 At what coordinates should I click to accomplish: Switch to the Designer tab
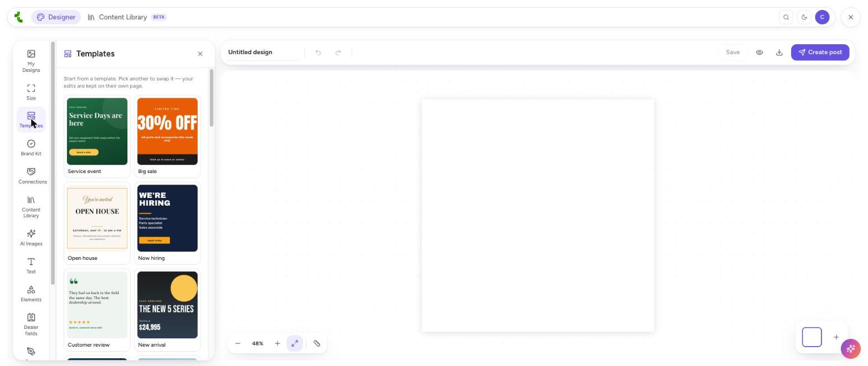[x=56, y=17]
